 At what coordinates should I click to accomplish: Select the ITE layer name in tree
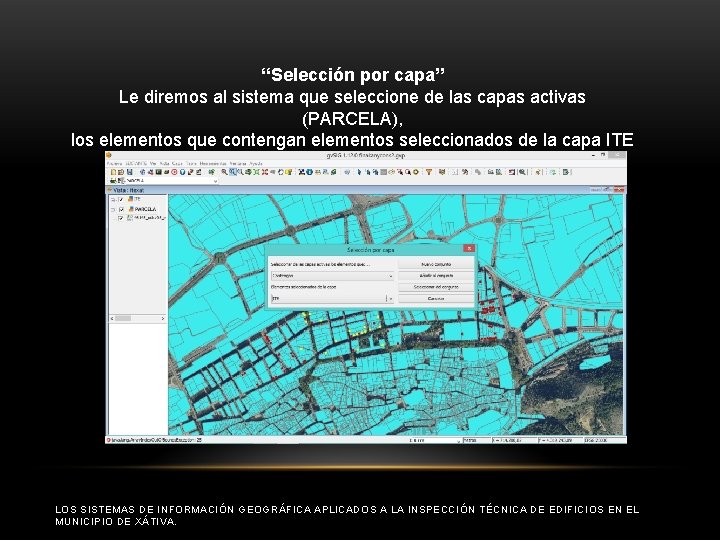coord(137,199)
